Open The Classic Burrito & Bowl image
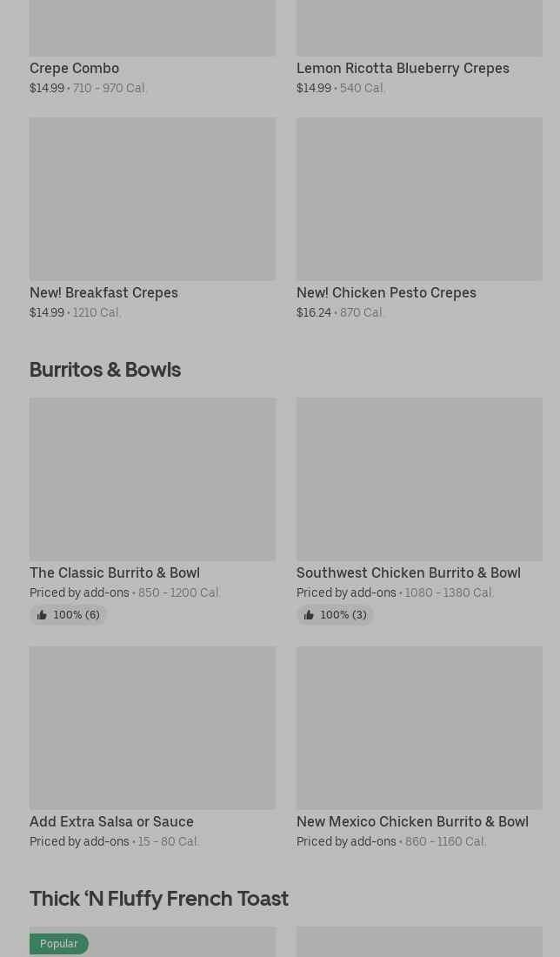This screenshot has height=957, width=560. [x=152, y=479]
